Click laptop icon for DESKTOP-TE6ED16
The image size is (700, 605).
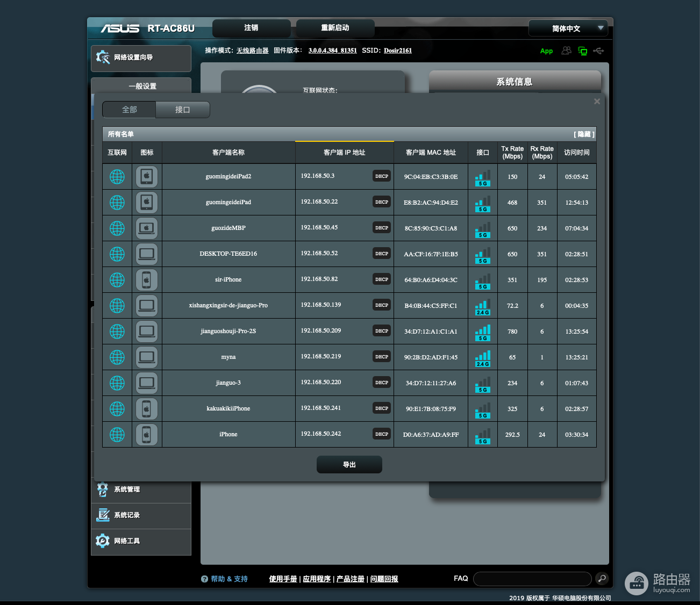coord(147,254)
